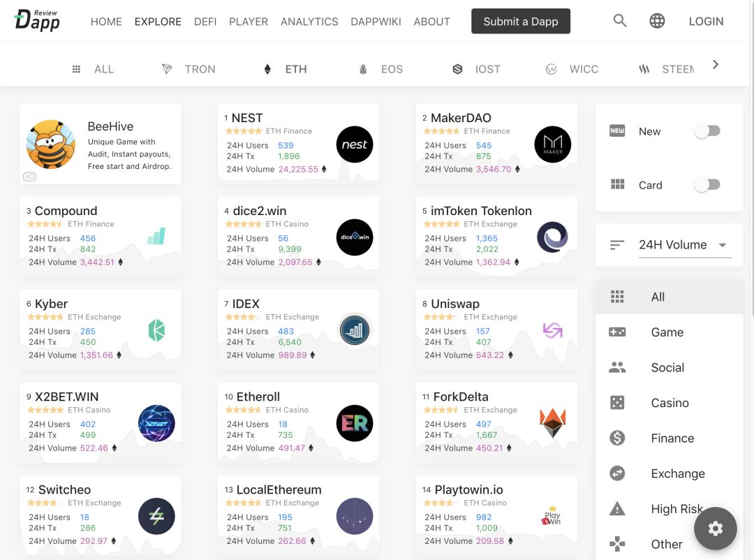Filter by Finance category label
This screenshot has width=754, height=560.
click(x=672, y=438)
